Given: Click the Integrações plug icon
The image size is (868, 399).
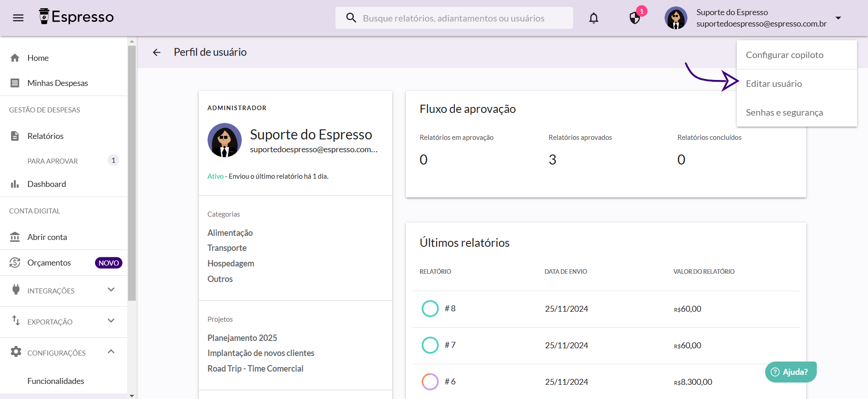Looking at the screenshot, I should [x=16, y=290].
